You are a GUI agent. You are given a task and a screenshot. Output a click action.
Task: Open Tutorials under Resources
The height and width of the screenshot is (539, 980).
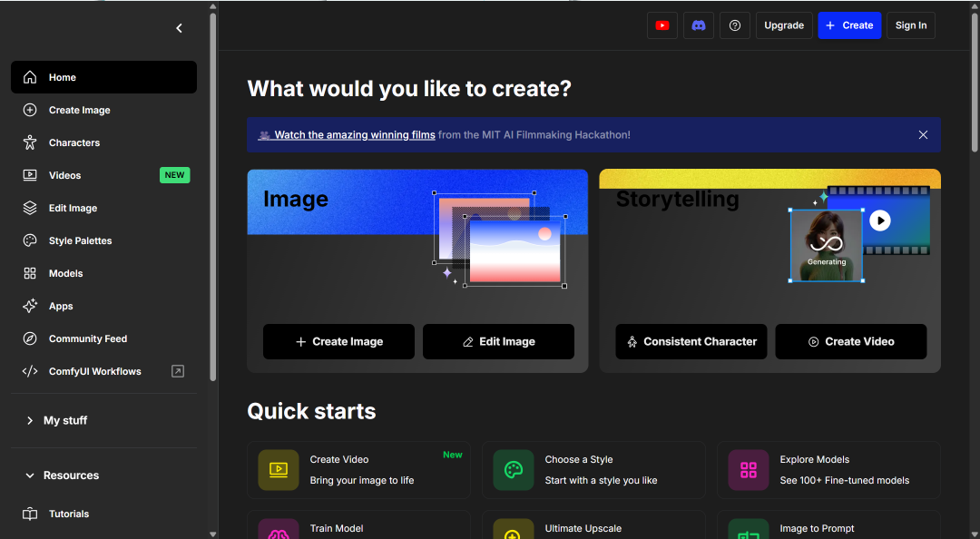pyautogui.click(x=103, y=514)
